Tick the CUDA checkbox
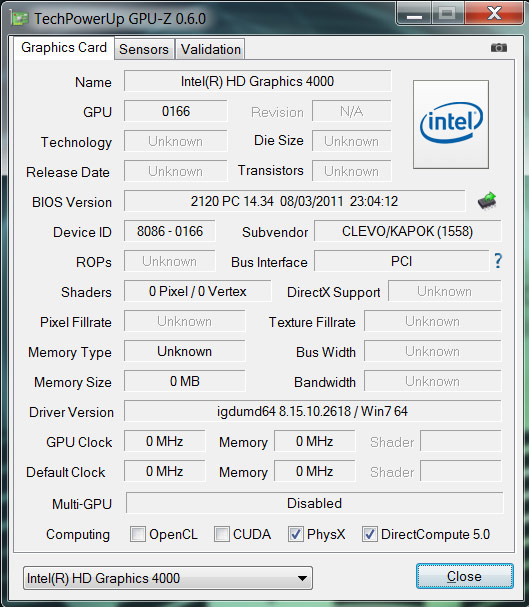529x607 pixels. coord(222,534)
